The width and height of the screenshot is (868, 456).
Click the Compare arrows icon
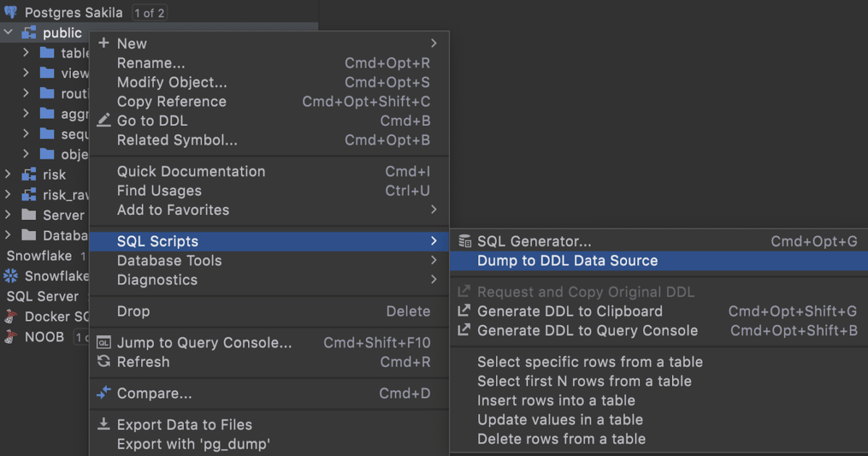click(103, 393)
